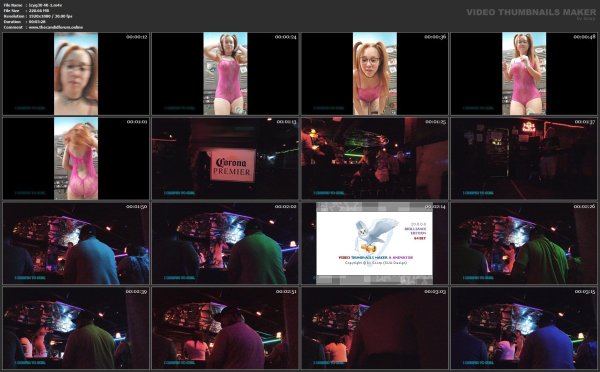600x372 pixels.
Task: Select the frame stamped 00:00:36
Action: tap(375, 73)
